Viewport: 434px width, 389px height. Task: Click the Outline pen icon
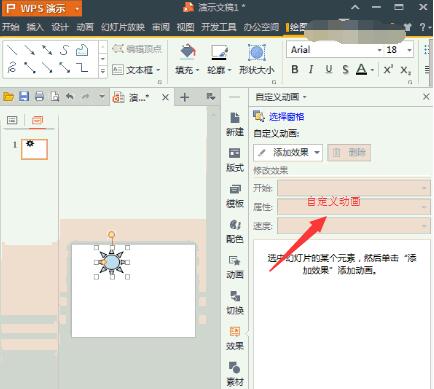click(x=219, y=53)
